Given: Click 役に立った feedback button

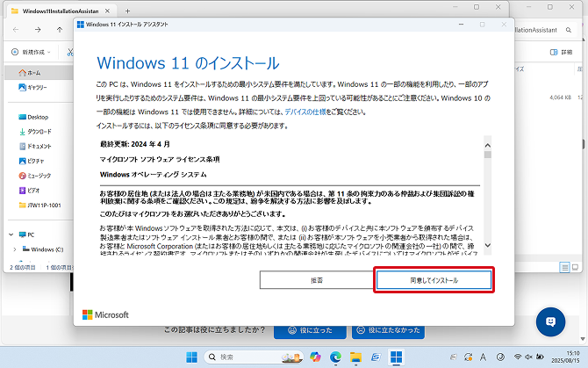Looking at the screenshot, I should coord(310,330).
